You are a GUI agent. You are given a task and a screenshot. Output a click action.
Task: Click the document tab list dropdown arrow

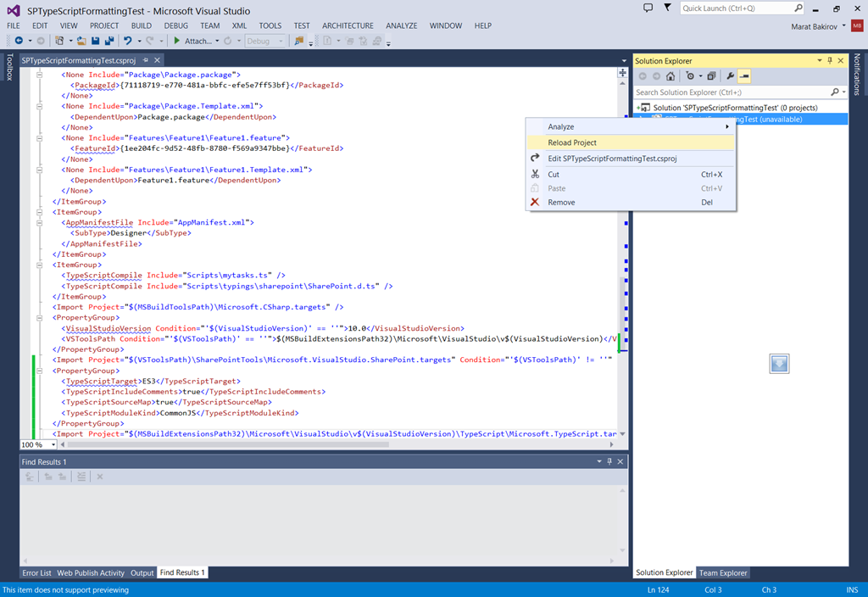(x=624, y=60)
